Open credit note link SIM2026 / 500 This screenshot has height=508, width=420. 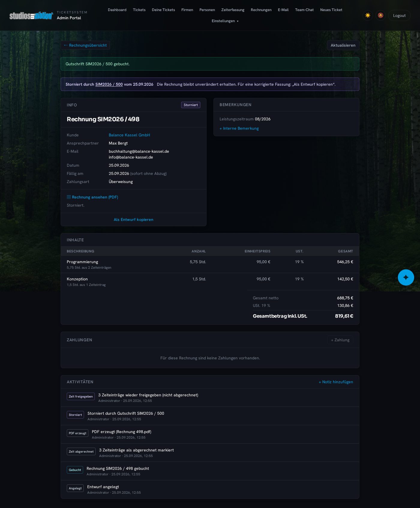coord(109,84)
